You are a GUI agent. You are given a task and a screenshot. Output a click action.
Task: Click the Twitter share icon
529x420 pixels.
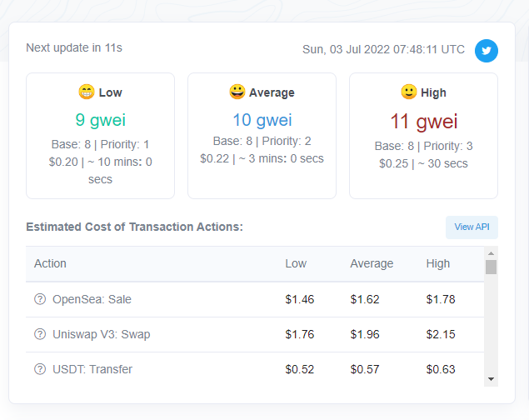tap(487, 51)
